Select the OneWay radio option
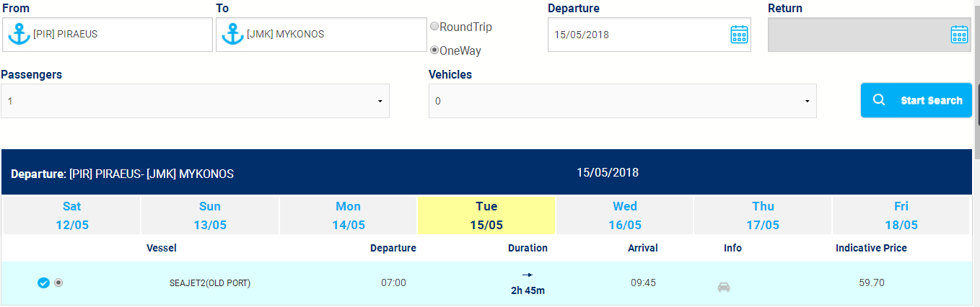 pos(434,50)
